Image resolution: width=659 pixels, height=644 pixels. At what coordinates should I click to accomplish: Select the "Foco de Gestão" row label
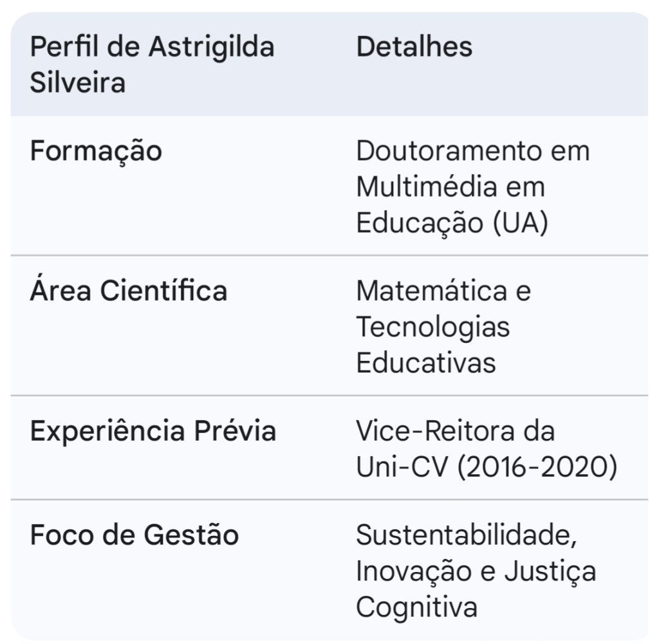135,535
